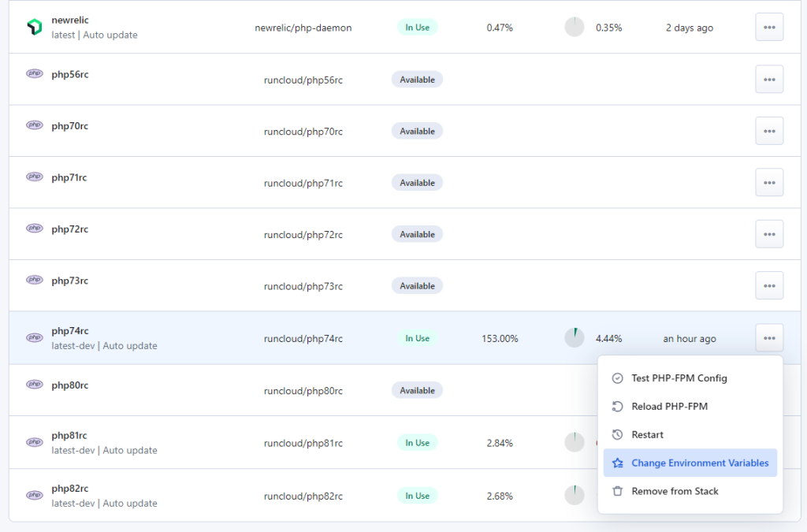The image size is (807, 532).
Task: Click the Available badge for php72rc
Action: pos(418,234)
